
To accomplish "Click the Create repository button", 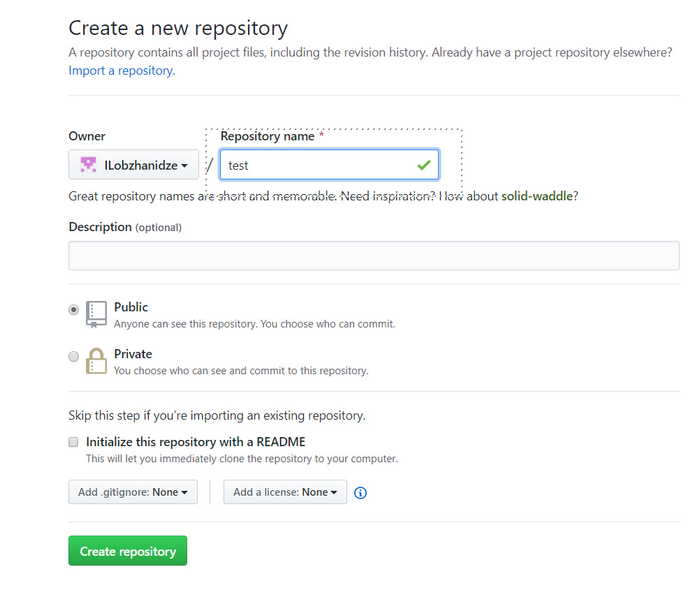I will [128, 551].
